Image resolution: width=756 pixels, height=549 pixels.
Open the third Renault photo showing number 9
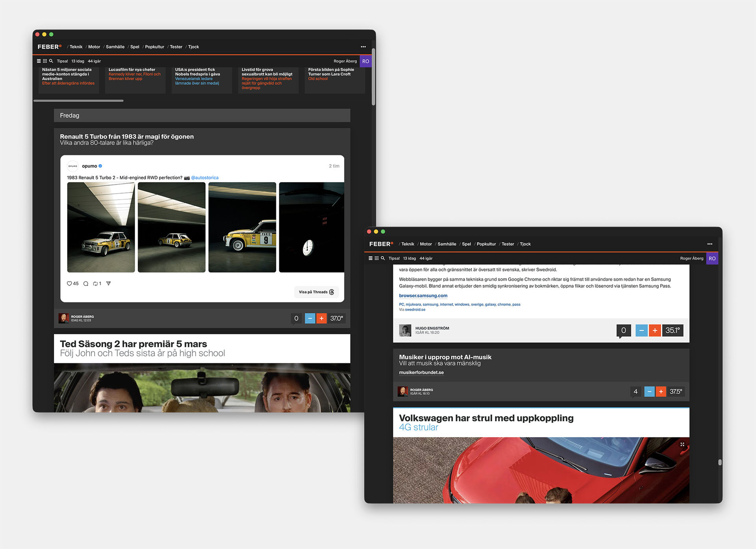coord(242,227)
